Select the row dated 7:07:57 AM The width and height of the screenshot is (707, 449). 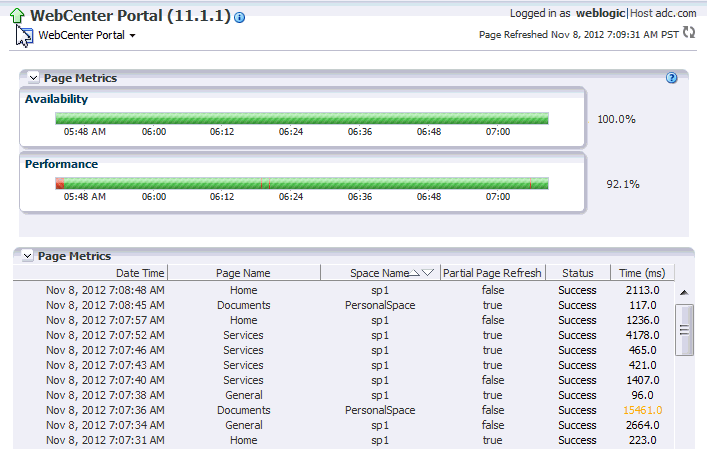(x=344, y=320)
